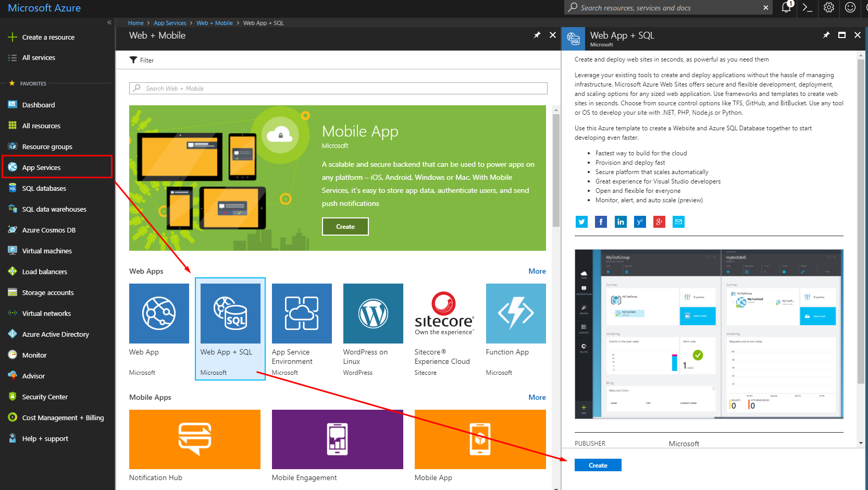Share via email icon
Image resolution: width=868 pixels, height=490 pixels.
point(678,222)
